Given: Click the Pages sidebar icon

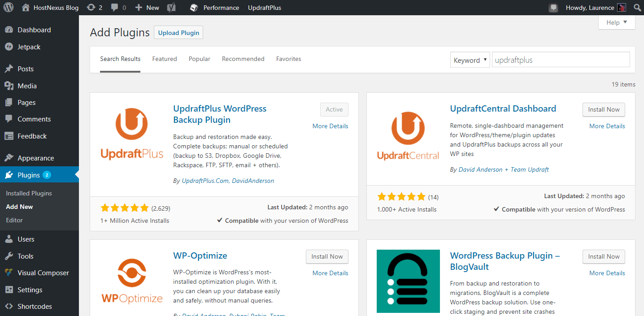Looking at the screenshot, I should tap(9, 103).
